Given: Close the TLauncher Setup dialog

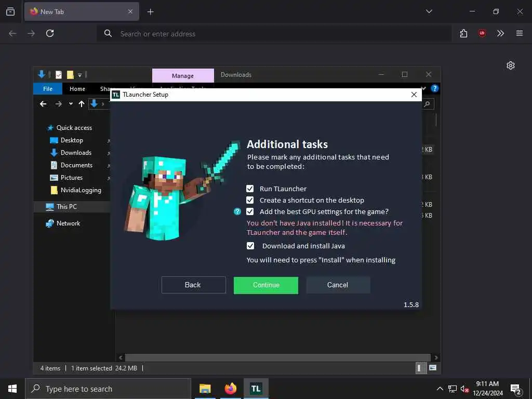Looking at the screenshot, I should coord(414,95).
